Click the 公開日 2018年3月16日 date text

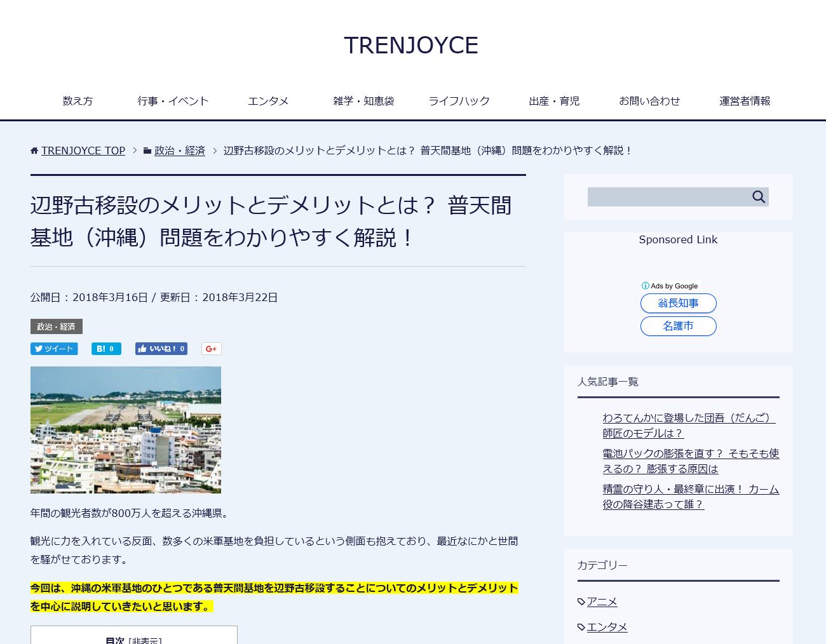pos(89,297)
